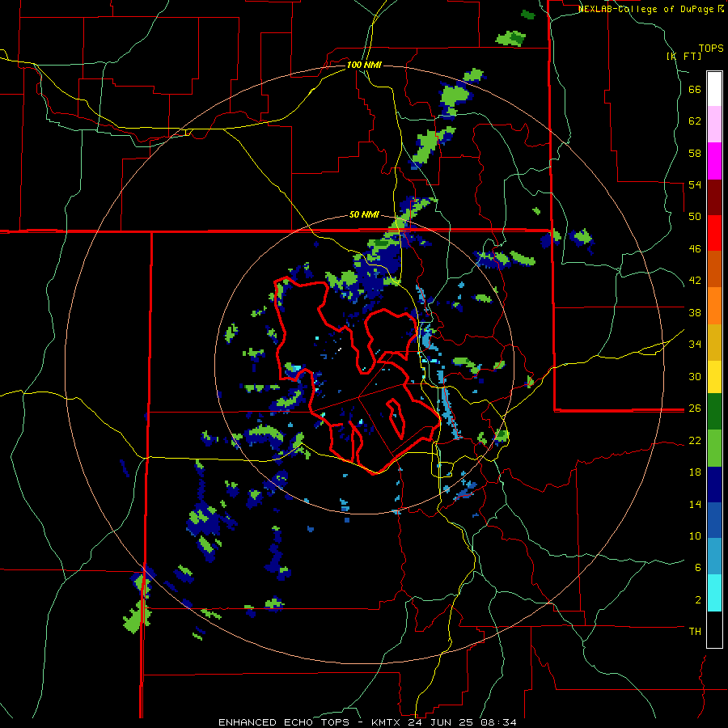Select the bright red legend swatch
Image resolution: width=728 pixels, height=728 pixels.
[714, 233]
